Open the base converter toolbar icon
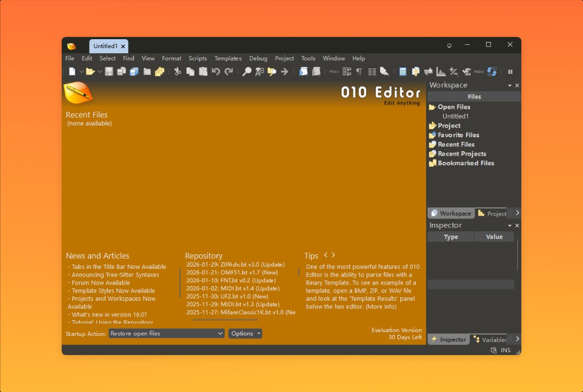The height and width of the screenshot is (392, 583). click(x=492, y=72)
